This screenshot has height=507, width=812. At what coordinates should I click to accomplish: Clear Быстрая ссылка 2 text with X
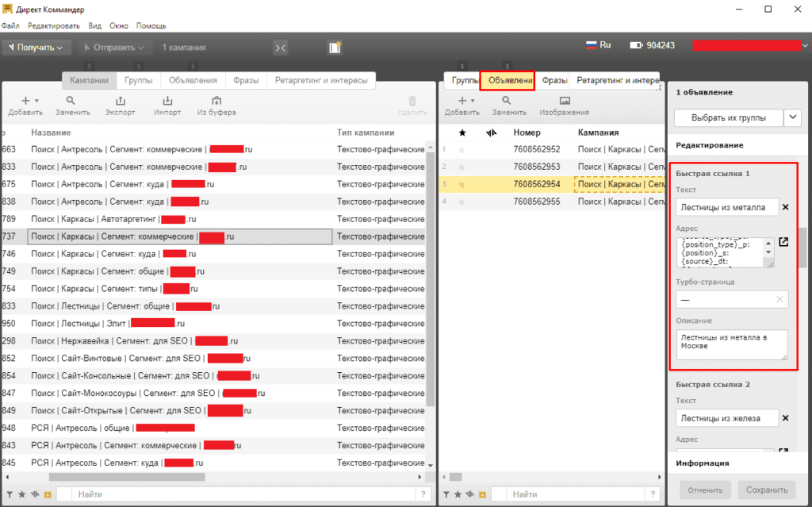tap(786, 418)
